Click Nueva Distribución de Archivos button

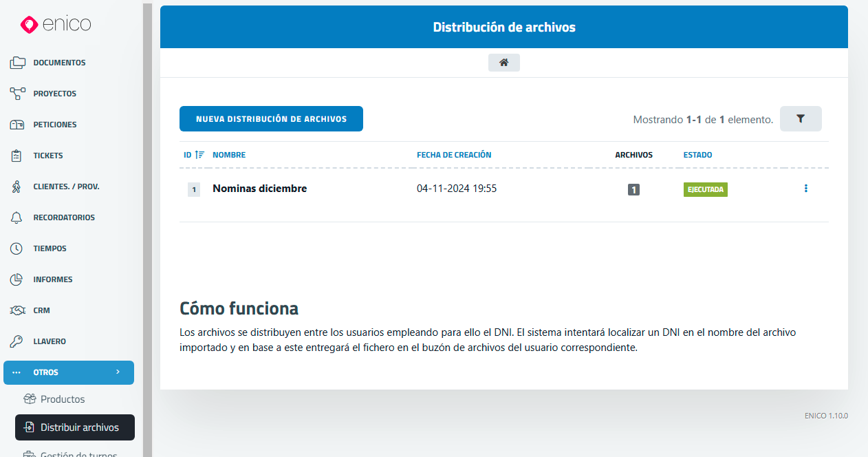point(271,119)
